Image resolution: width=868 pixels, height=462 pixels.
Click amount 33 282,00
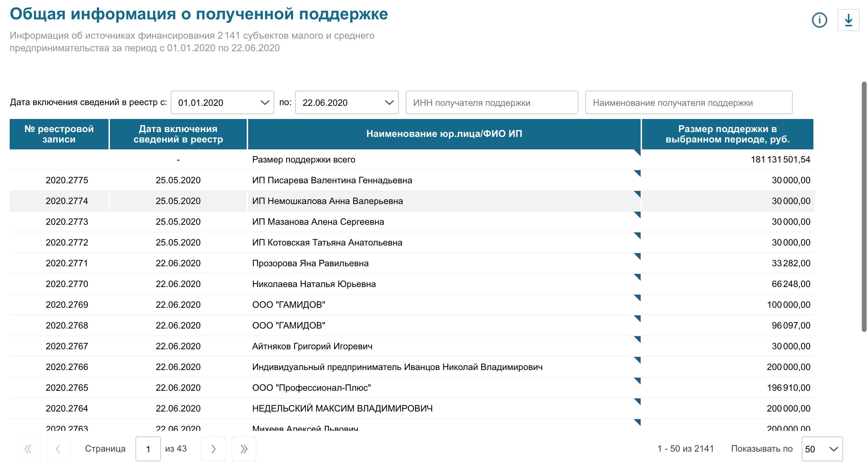tap(791, 263)
